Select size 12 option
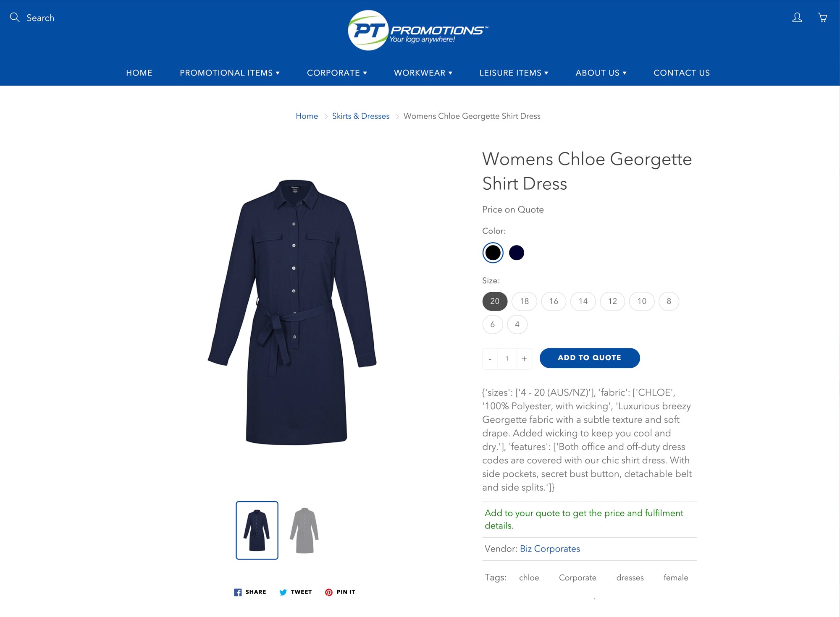The height and width of the screenshot is (617, 840). coord(612,301)
